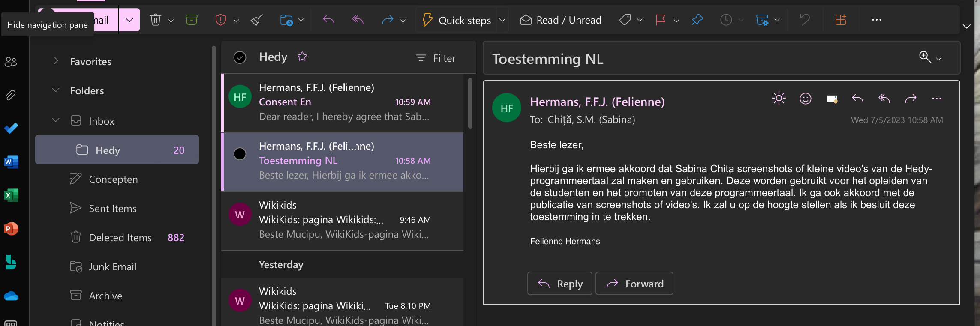This screenshot has height=326, width=980.
Task: Launch Word from the left rail
Action: [x=11, y=162]
